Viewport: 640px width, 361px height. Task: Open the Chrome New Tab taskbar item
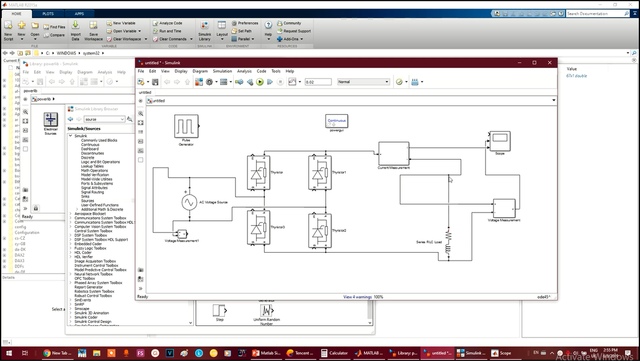(x=56, y=353)
